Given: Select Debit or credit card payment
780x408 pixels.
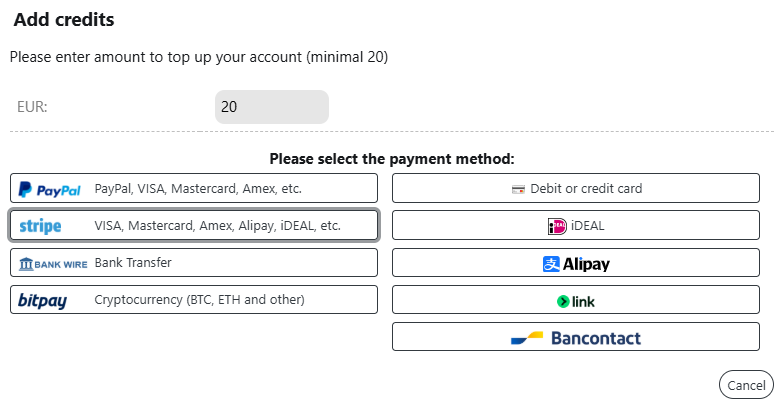Looking at the screenshot, I should click(576, 188).
